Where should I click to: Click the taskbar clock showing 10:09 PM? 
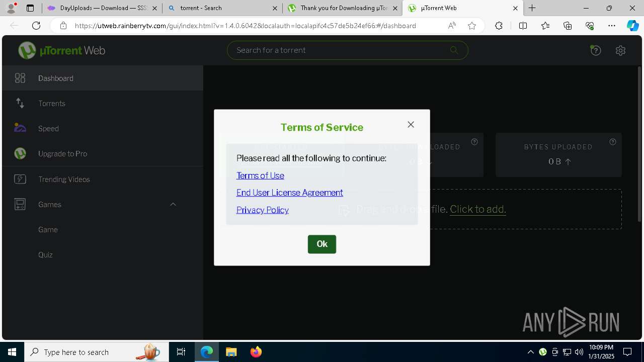click(x=601, y=352)
